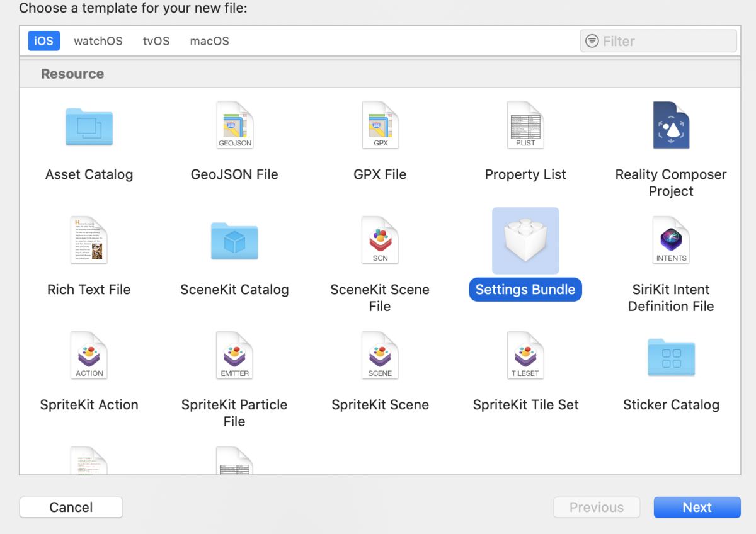Open the tvOS platform tab
This screenshot has width=756, height=534.
click(x=156, y=41)
